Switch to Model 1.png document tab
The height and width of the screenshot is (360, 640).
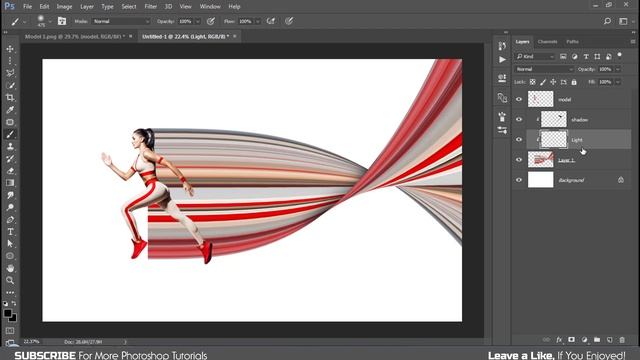pyautogui.click(x=75, y=36)
